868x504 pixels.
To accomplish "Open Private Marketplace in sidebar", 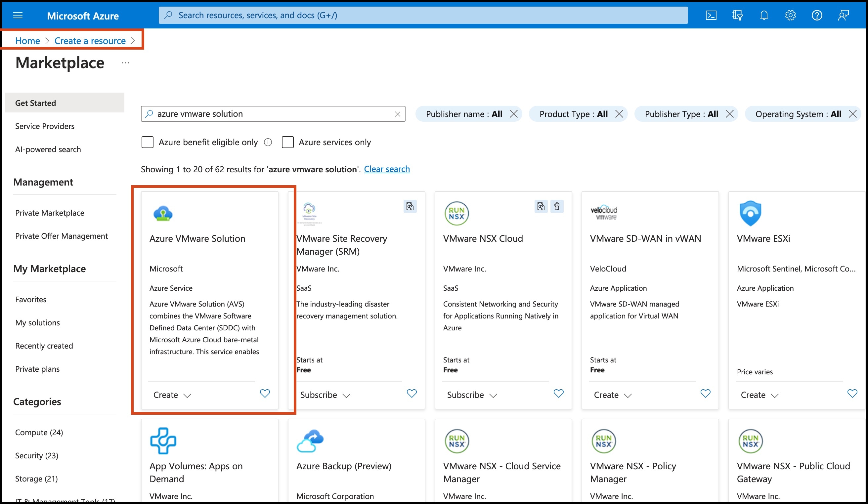I will (50, 212).
